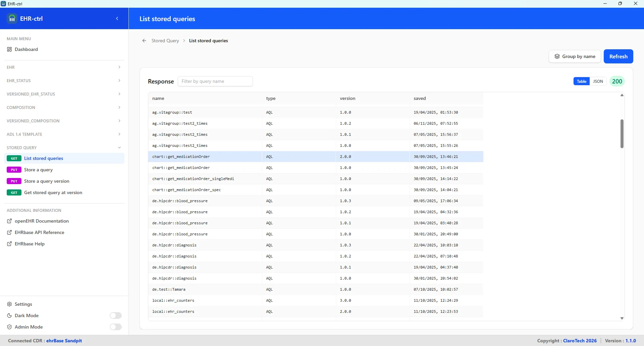Select ag.vitagroup::test2_times version 1.0.1 row
The height and width of the screenshot is (346, 644).
coord(316,134)
